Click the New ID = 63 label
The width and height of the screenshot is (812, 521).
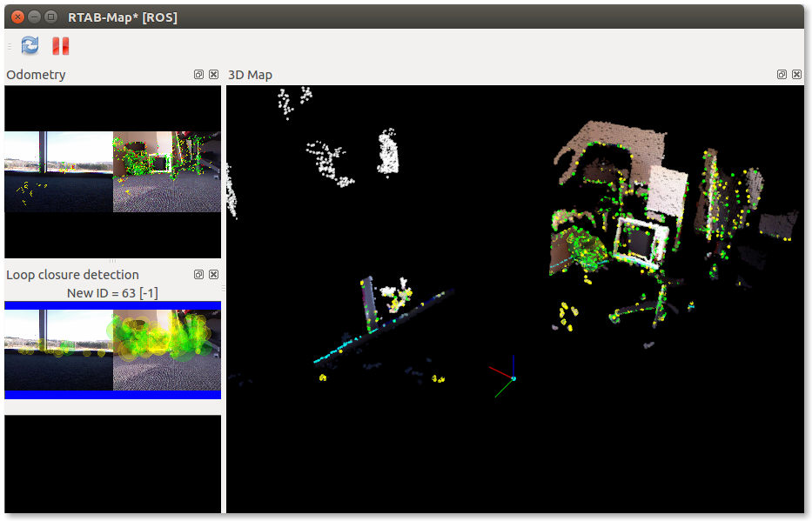point(112,293)
